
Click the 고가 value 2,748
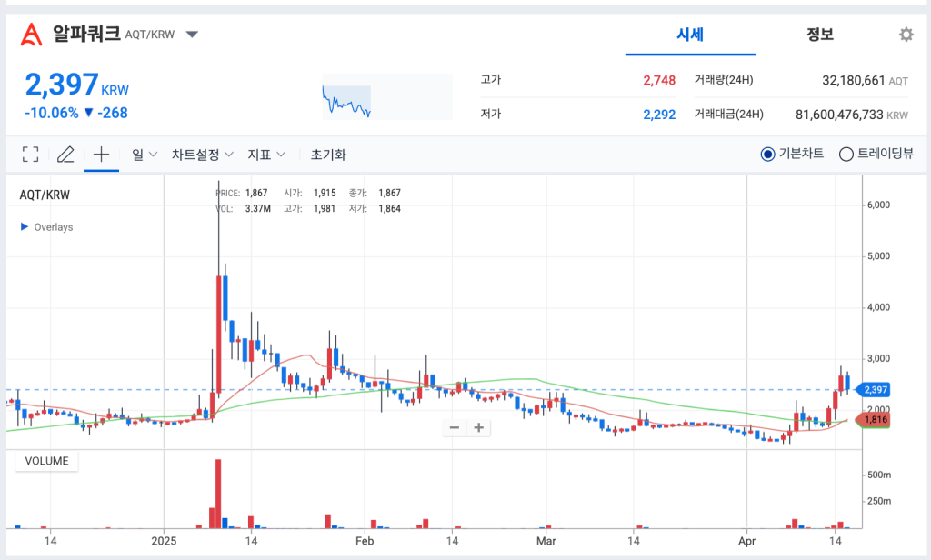pos(659,80)
